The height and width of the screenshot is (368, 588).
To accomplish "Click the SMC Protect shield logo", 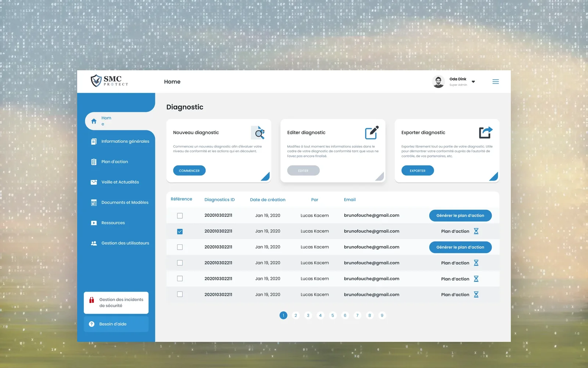I will pyautogui.click(x=96, y=81).
